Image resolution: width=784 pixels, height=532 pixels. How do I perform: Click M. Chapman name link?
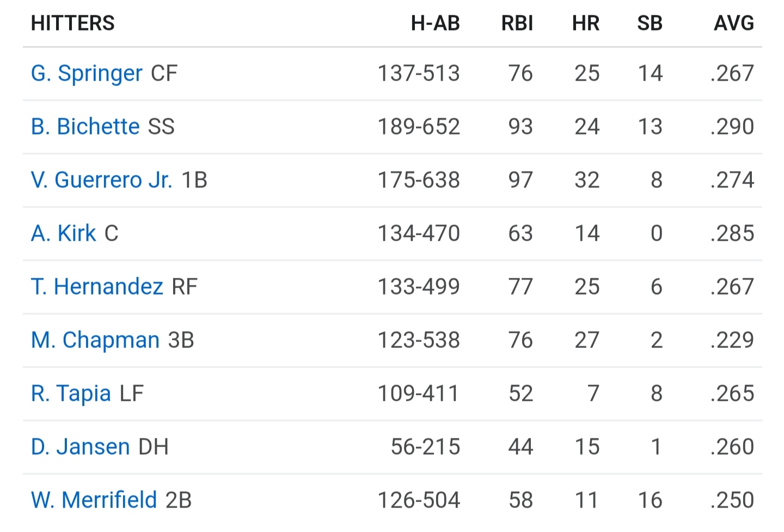point(95,340)
